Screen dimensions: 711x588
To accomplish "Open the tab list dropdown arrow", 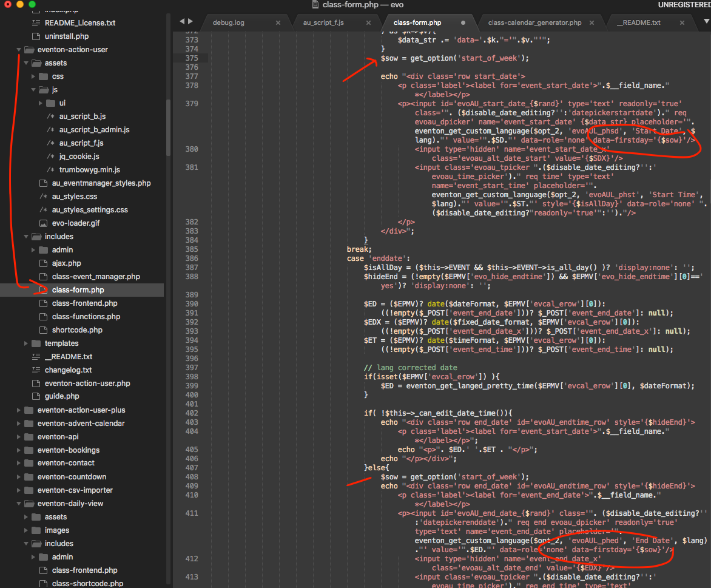I will (706, 22).
